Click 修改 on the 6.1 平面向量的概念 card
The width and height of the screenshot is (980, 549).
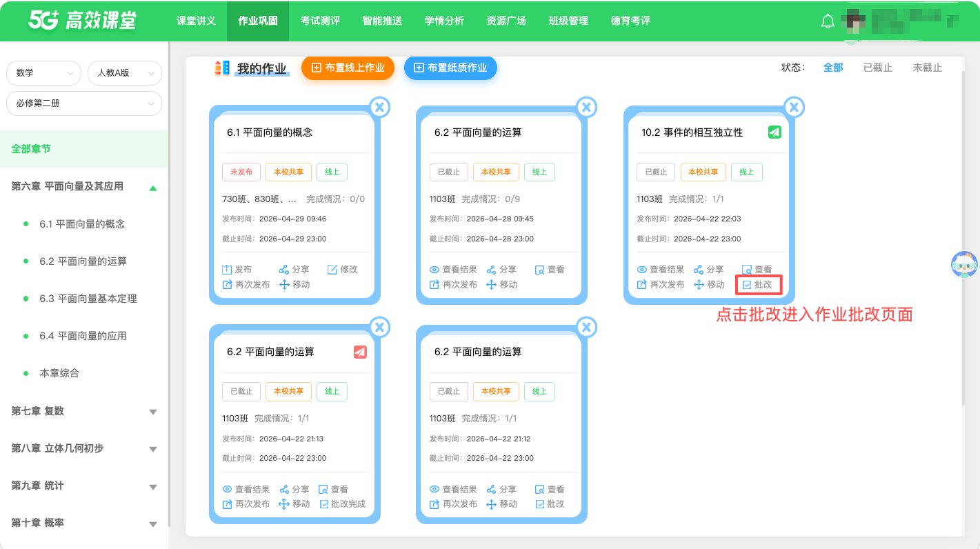pyautogui.click(x=342, y=270)
